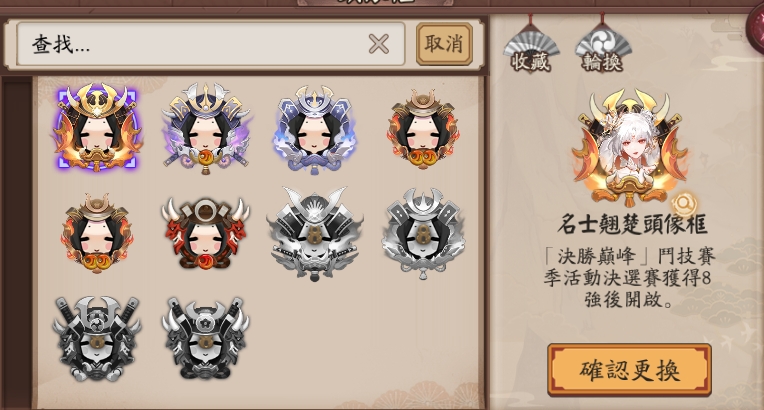Screen dimensions: 764x410
Task: Select the gold-horned flame avatar frame
Action: 97,128
